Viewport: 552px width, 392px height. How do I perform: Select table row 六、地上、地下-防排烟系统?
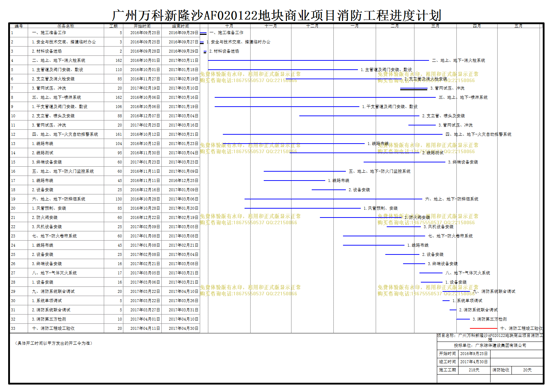(105, 199)
